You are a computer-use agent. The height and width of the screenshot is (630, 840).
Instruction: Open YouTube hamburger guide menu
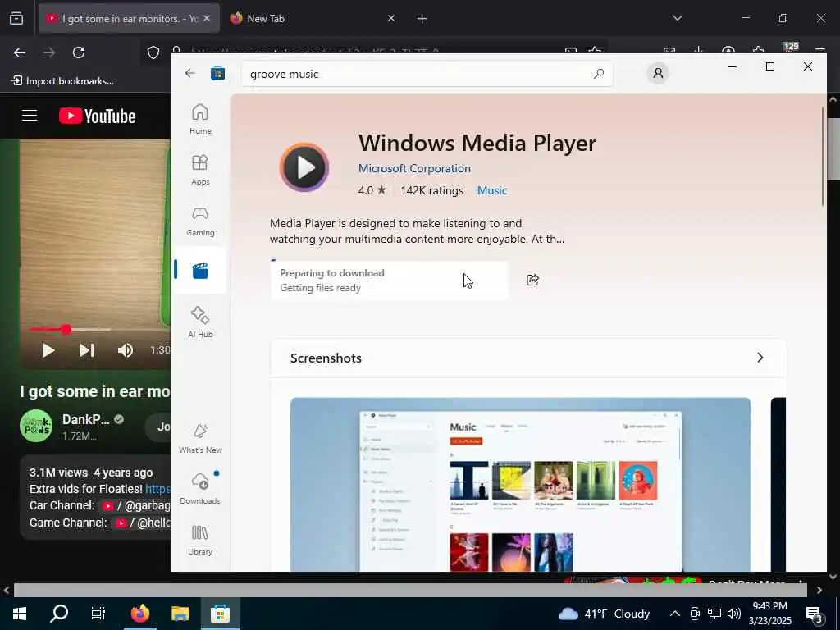[30, 116]
